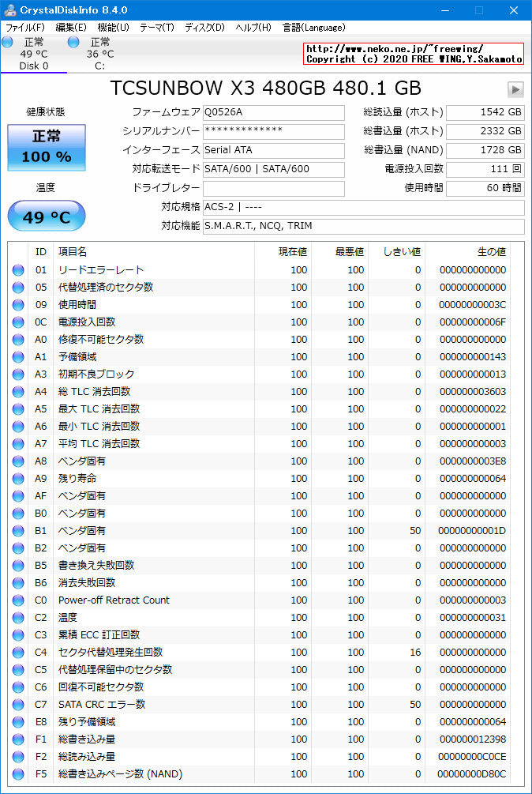Click status orb for A9 残り寿命
Viewport: 532px width, 794px height.
point(18,479)
